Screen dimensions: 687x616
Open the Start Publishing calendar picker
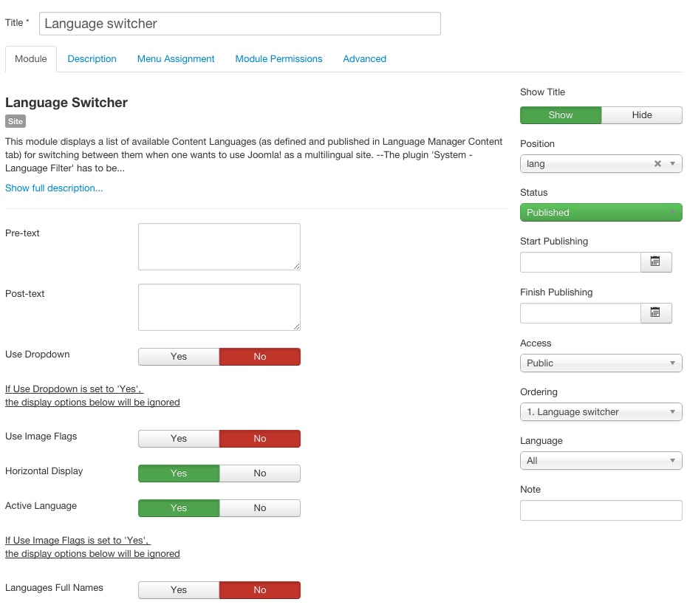[x=655, y=262]
